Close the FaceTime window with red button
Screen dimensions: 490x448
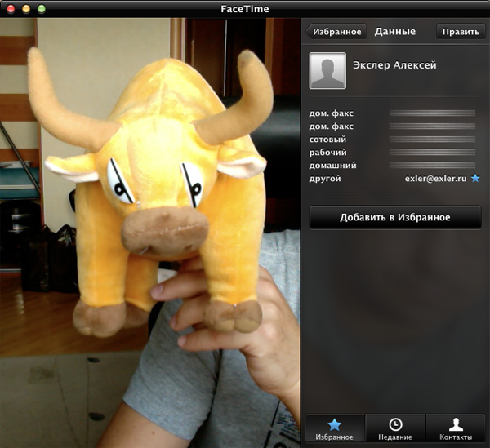click(x=10, y=8)
